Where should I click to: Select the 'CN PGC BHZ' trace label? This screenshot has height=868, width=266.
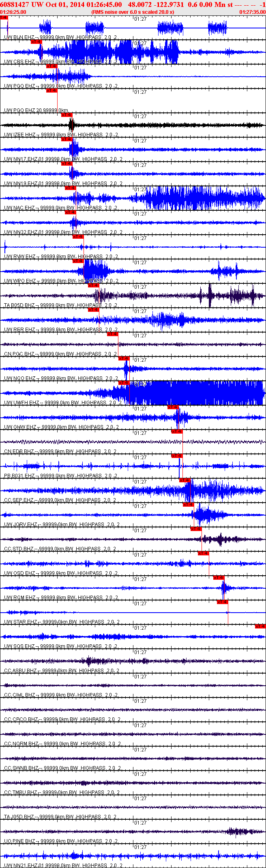[19, 354]
